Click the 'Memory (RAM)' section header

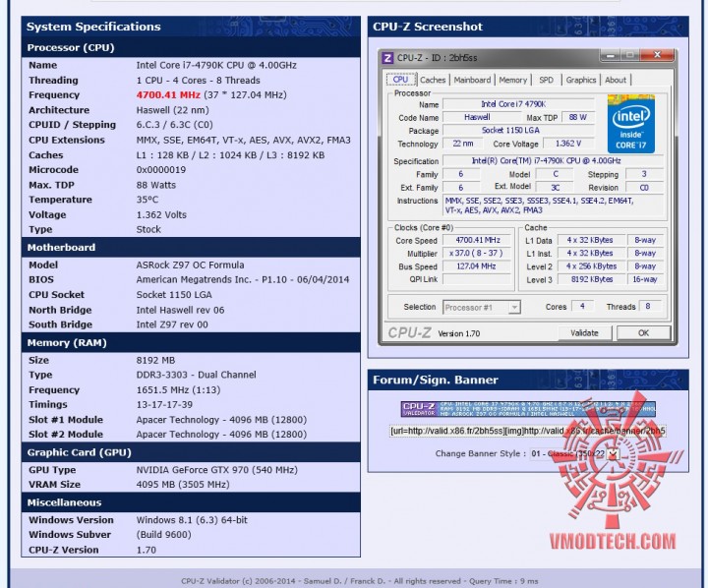pos(191,343)
